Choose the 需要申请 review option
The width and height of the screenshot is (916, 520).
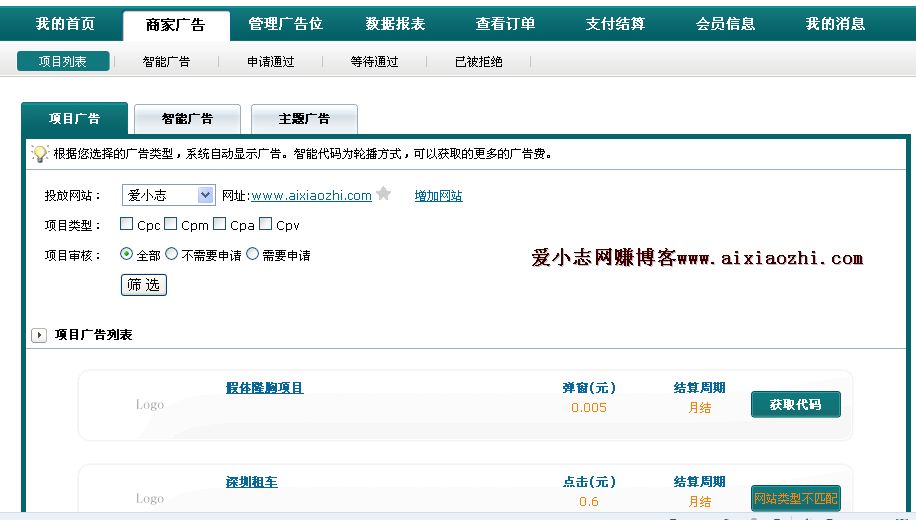(x=252, y=254)
